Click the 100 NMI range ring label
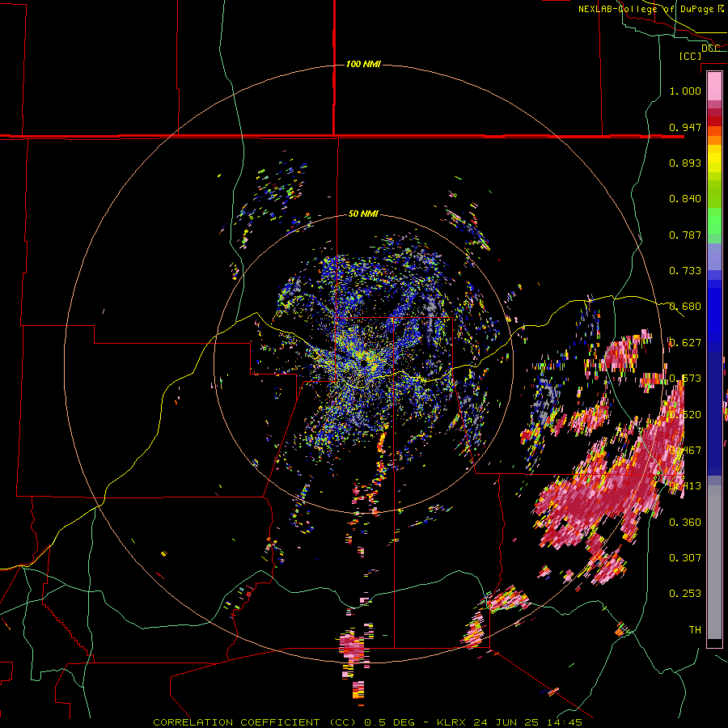This screenshot has width=728, height=728. (x=363, y=64)
